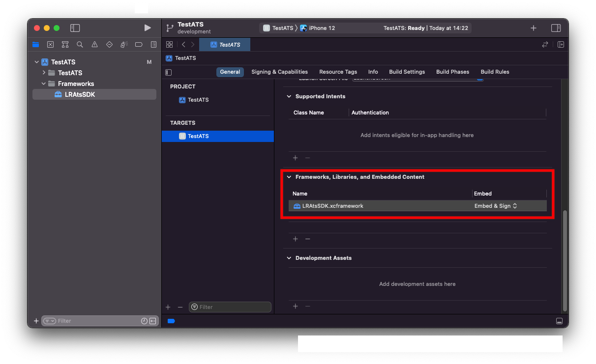Open the Build Phases tab
Image resolution: width=596 pixels, height=364 pixels.
tap(453, 72)
